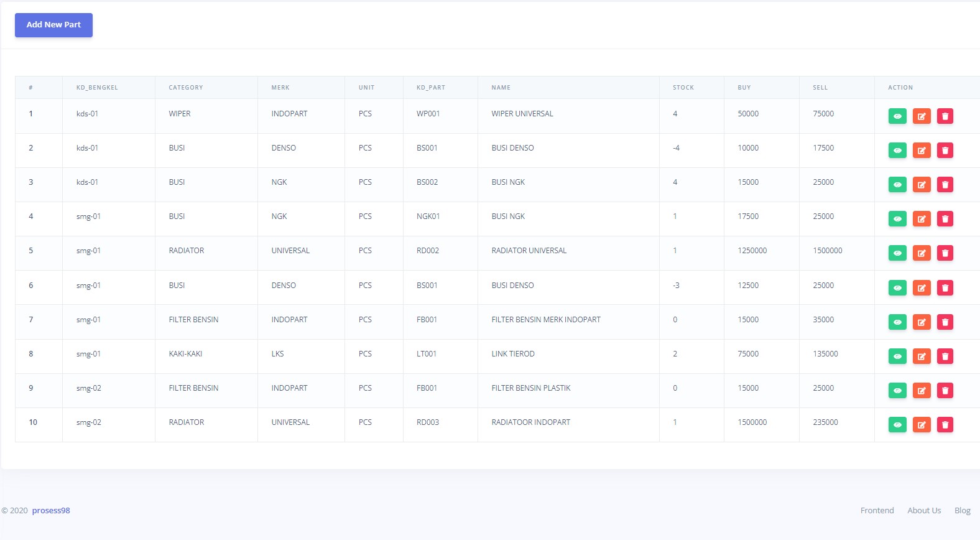This screenshot has height=540, width=980.
Task: Delete the smg-01 BUSI DENSO row
Action: (x=945, y=288)
